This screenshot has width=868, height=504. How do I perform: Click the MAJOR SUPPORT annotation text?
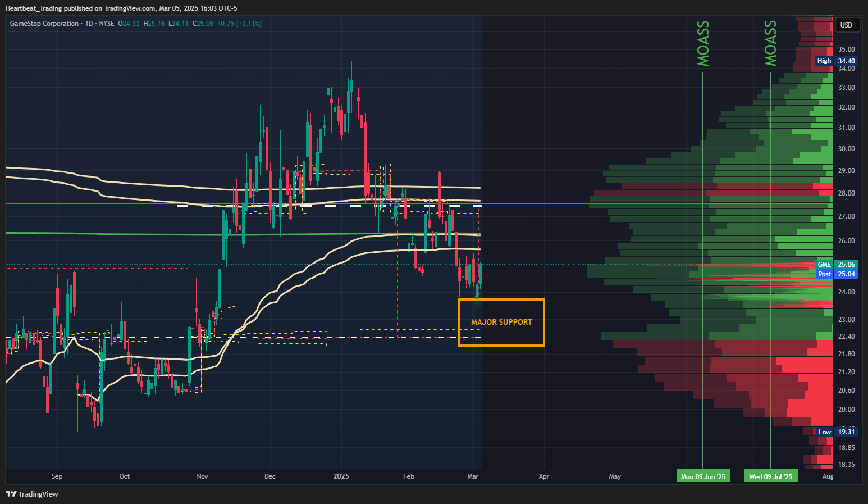[501, 322]
